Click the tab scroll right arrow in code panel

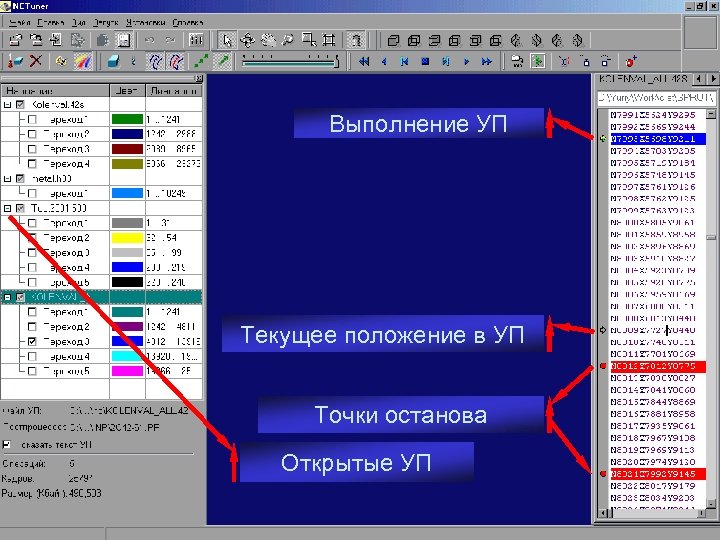coord(713,79)
